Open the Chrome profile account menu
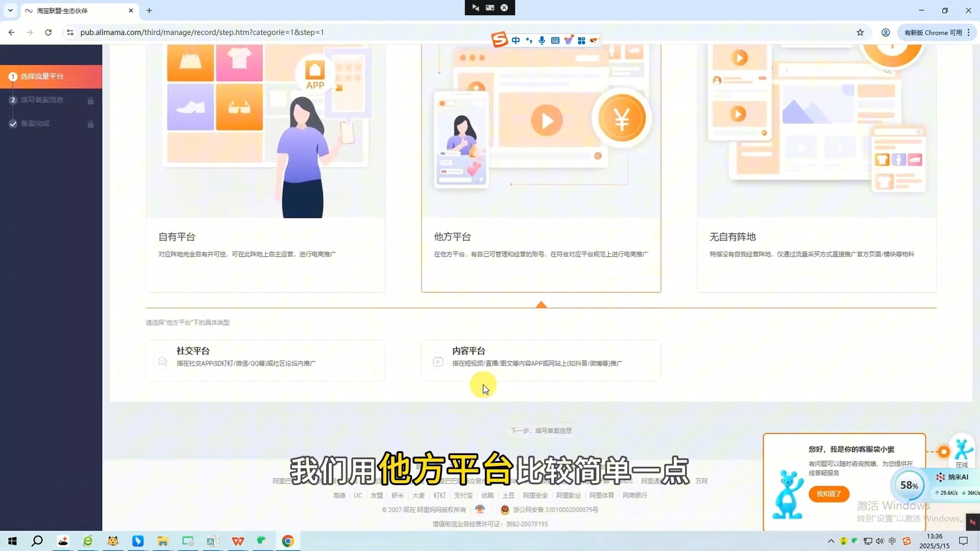 pos(885,32)
